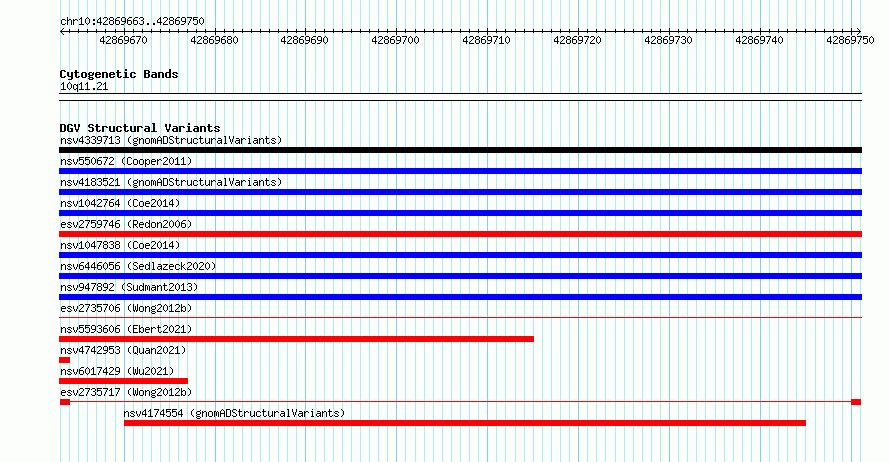Click the DGV Structural Variants track title
890x462 pixels.
pos(140,128)
